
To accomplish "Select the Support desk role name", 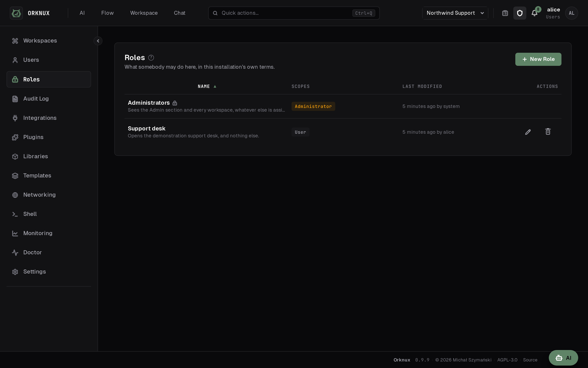I will click(147, 129).
